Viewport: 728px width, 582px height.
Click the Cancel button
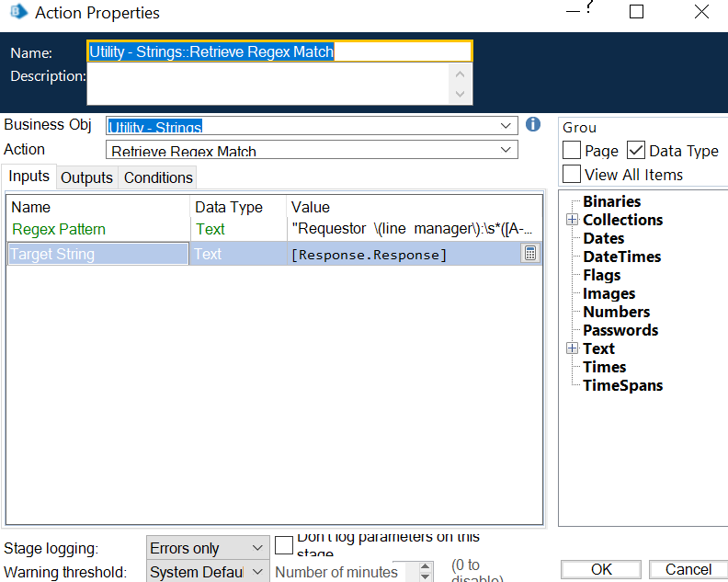[x=688, y=569]
